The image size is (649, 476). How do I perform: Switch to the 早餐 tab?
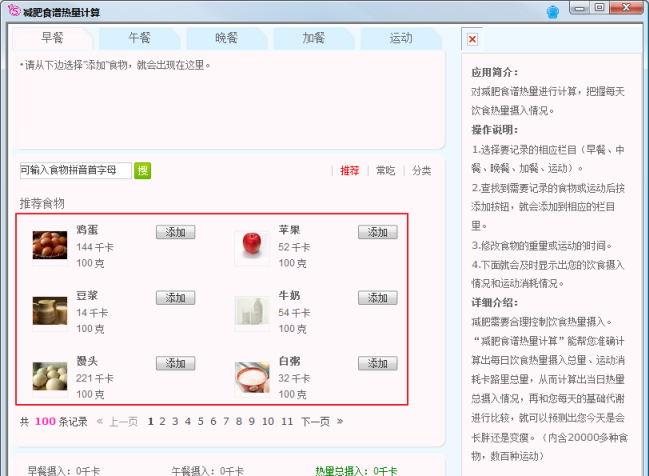53,38
